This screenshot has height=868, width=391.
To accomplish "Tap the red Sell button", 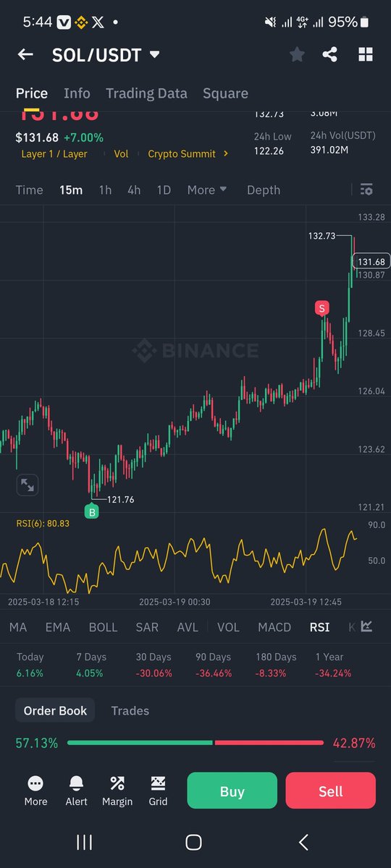I will pyautogui.click(x=330, y=791).
